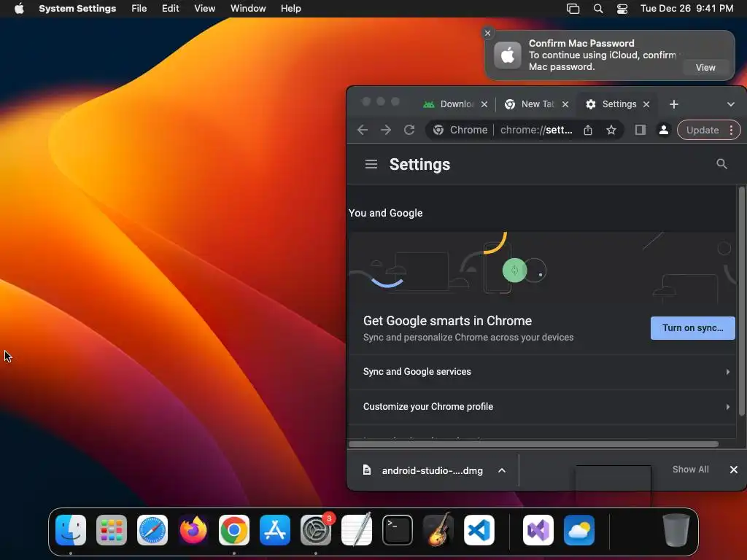
Task: Open the download item options chevron
Action: pyautogui.click(x=502, y=470)
